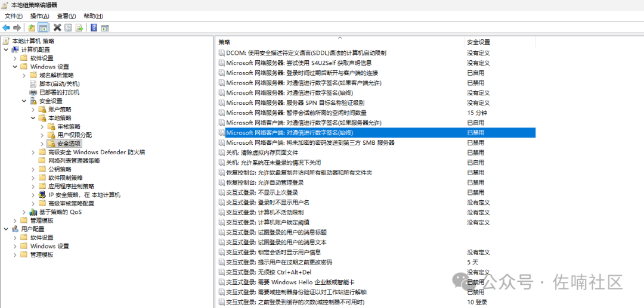Click the policy icon for 关机: 清除虚拟内存页面文件
The height and width of the screenshot is (308, 644).
(221, 153)
